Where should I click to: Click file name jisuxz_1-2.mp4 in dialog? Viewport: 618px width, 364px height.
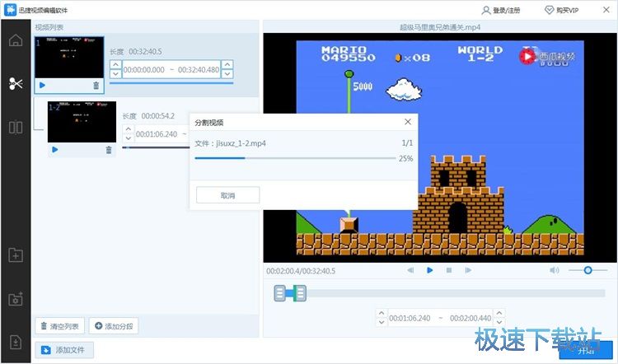(241, 143)
